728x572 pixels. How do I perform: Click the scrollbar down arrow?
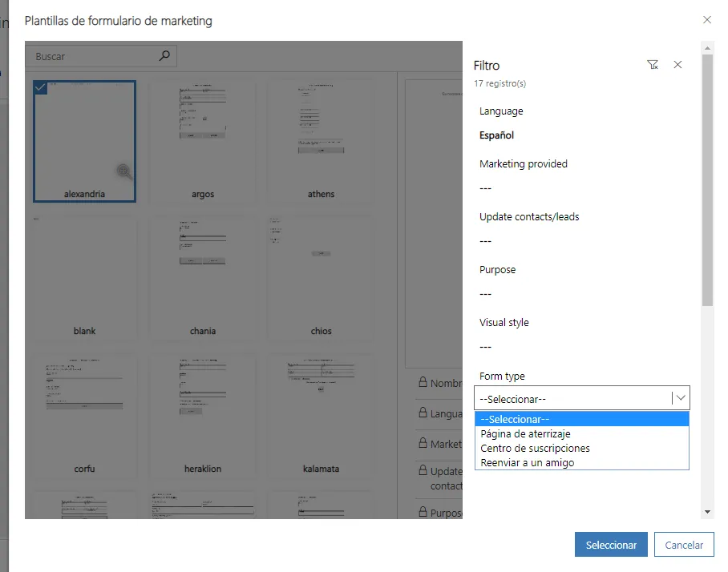pos(707,512)
